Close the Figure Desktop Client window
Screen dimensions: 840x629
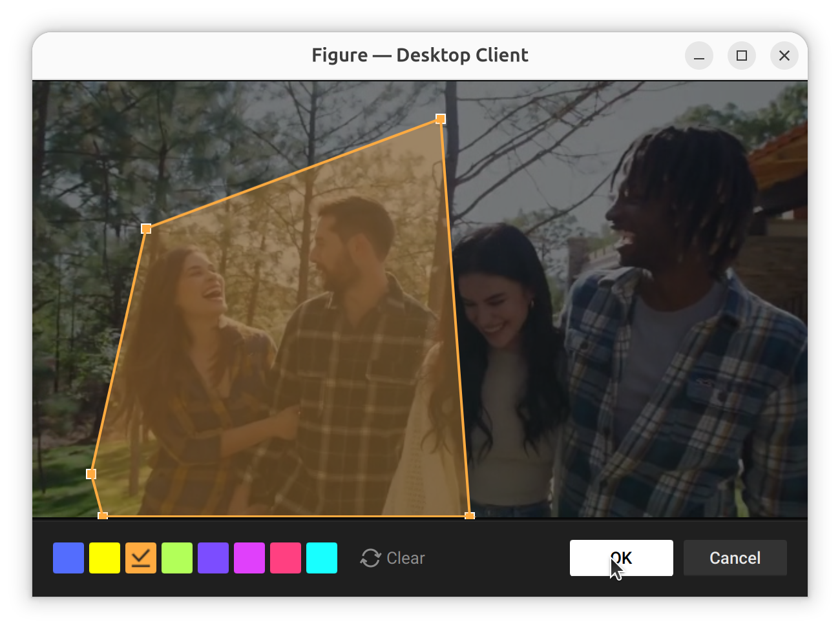(784, 56)
